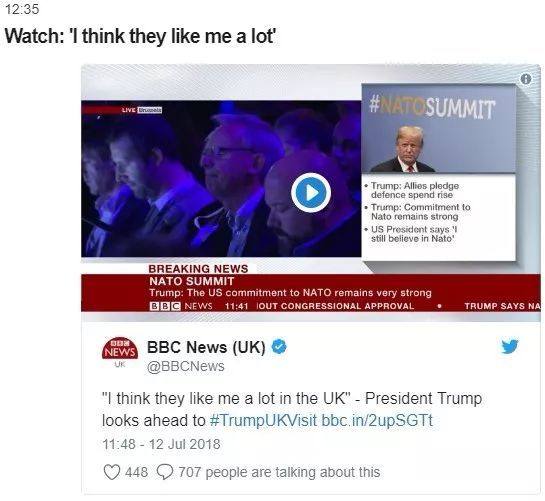Image resolution: width=545 pixels, height=501 pixels.
Task: Click the 12:35 post timestamp
Action: [x=22, y=9]
